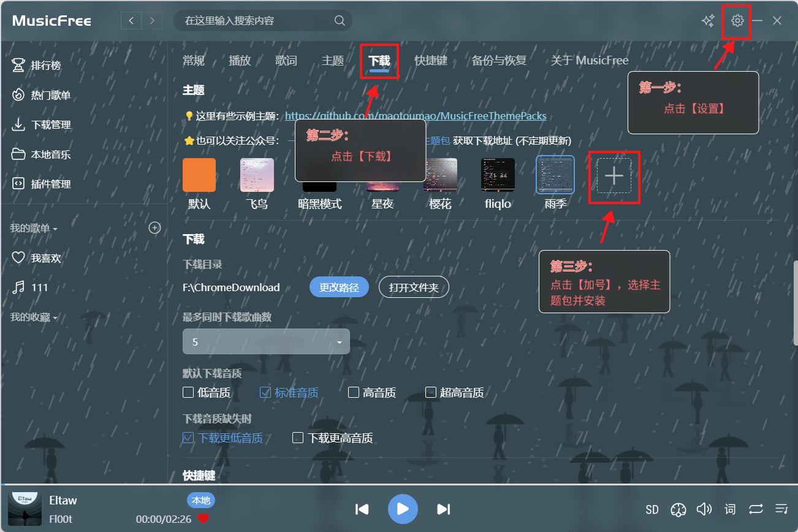Open the MusicFreeThemePacks GitHub link
The width and height of the screenshot is (798, 532).
click(x=416, y=116)
